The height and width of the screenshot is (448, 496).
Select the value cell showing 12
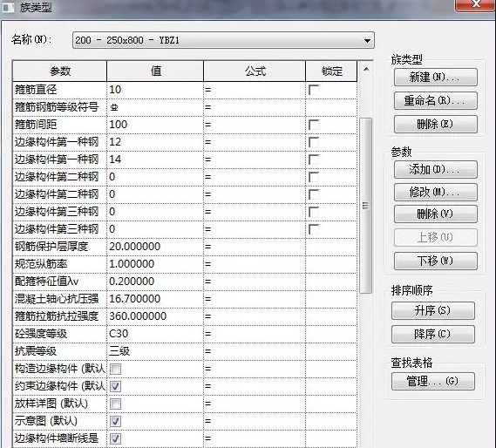(x=155, y=142)
